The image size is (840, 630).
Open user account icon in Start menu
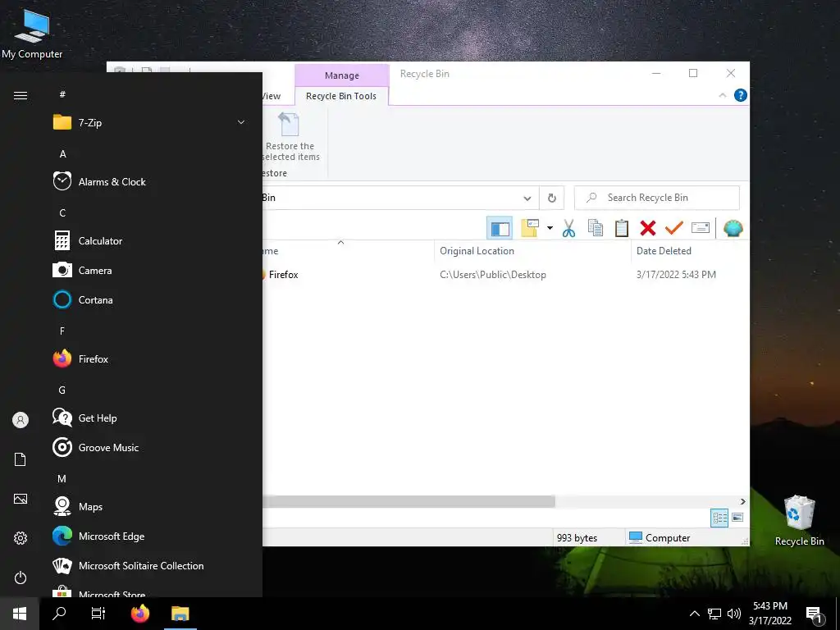click(x=21, y=420)
